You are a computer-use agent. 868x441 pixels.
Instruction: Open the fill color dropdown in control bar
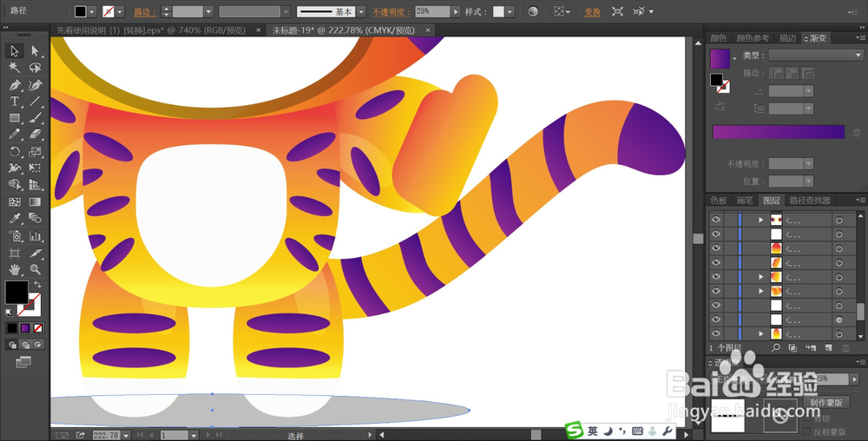pyautogui.click(x=92, y=11)
